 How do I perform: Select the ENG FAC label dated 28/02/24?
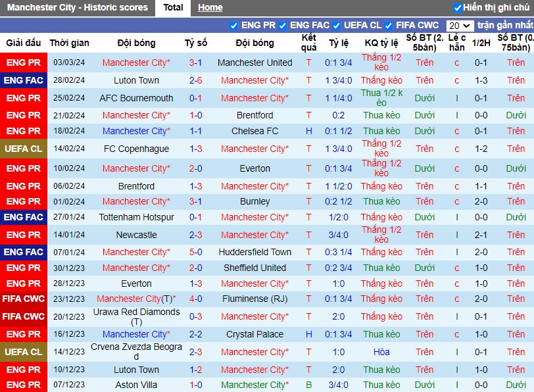click(x=24, y=80)
